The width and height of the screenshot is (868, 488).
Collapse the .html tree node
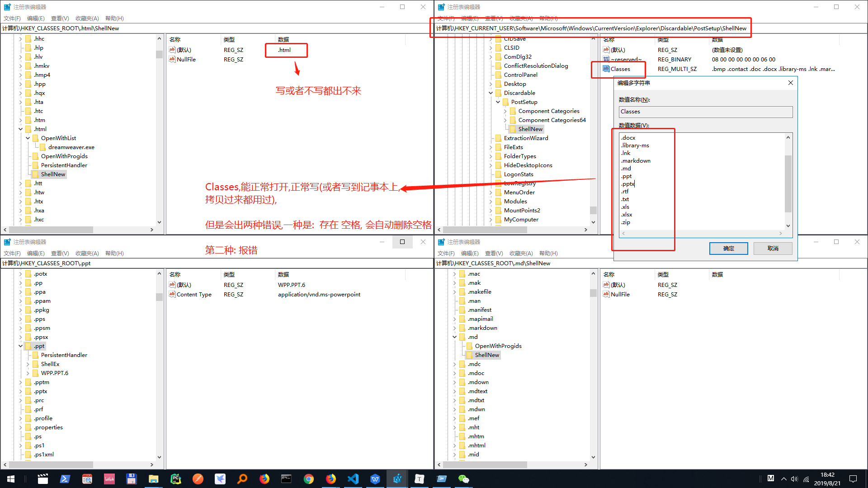click(x=21, y=129)
